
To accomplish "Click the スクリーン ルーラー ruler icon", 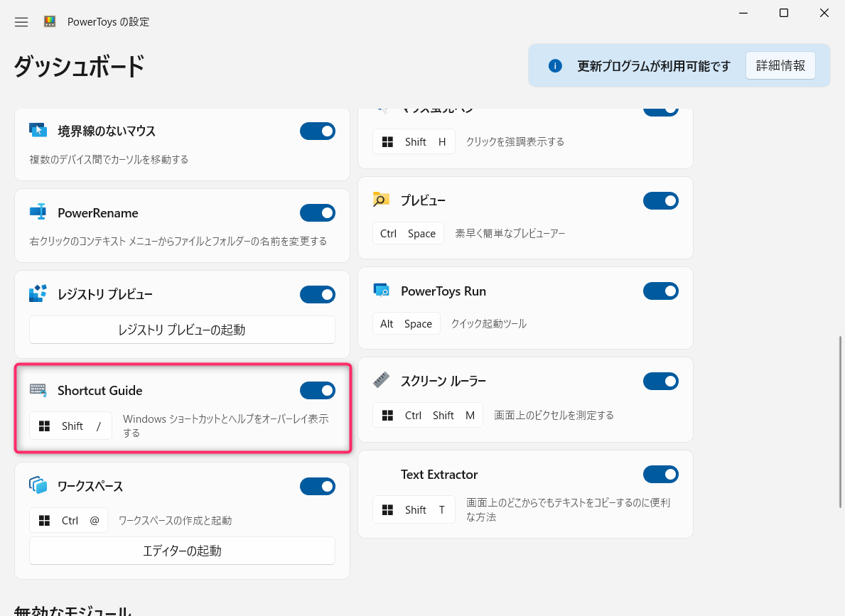I will (381, 380).
